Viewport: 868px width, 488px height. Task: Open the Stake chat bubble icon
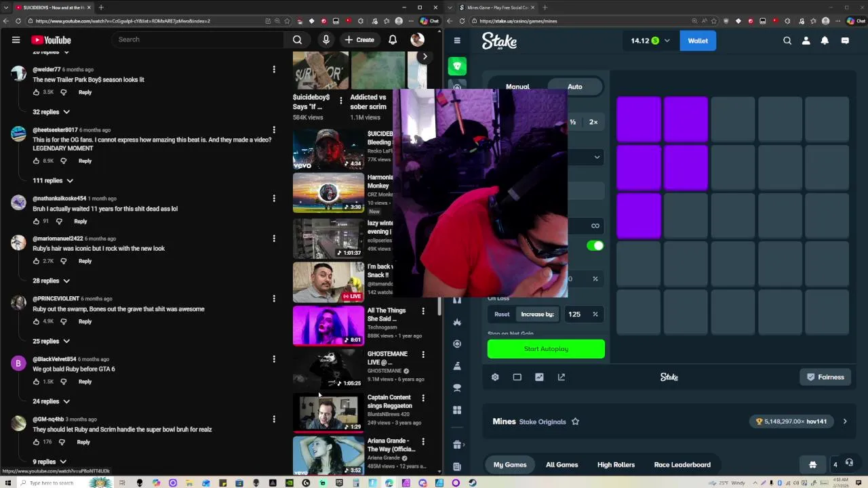point(845,41)
